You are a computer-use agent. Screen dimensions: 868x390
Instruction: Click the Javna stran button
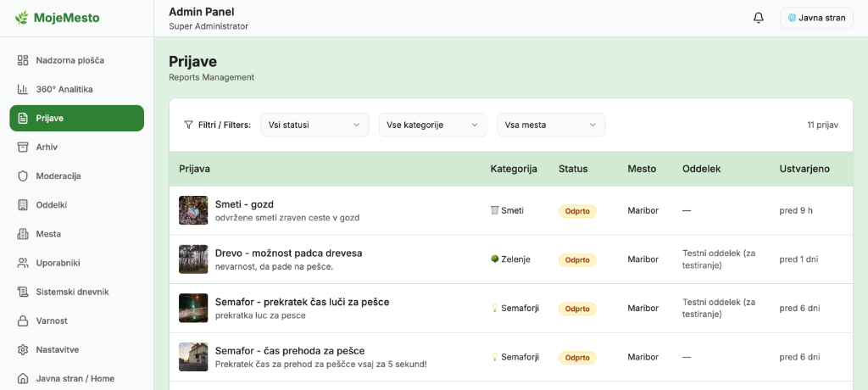point(816,18)
